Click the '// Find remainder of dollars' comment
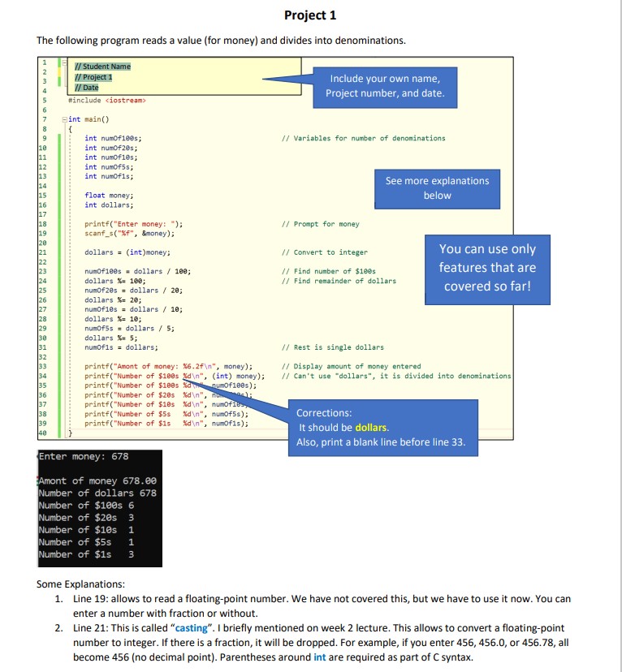Screen dimensions: 622x672 tap(339, 281)
